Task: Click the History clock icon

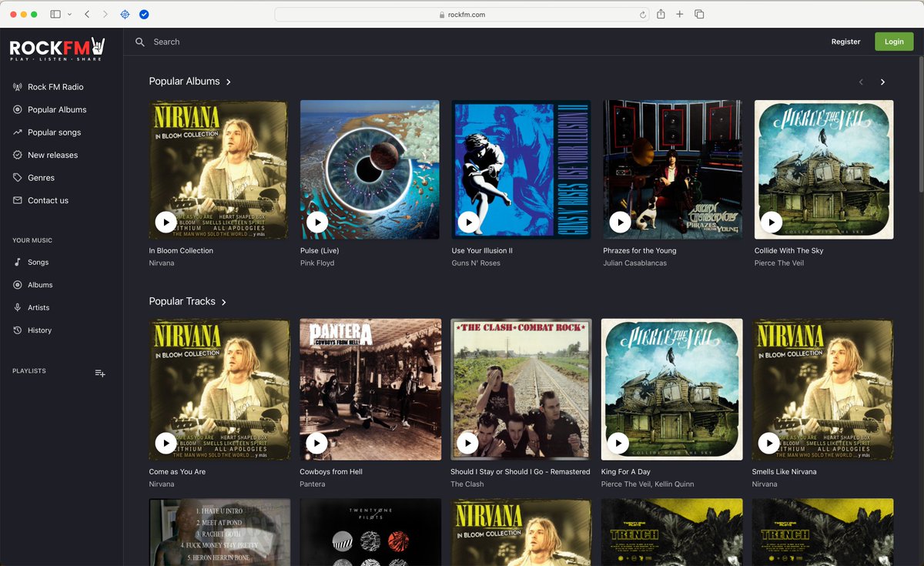Action: (x=18, y=330)
